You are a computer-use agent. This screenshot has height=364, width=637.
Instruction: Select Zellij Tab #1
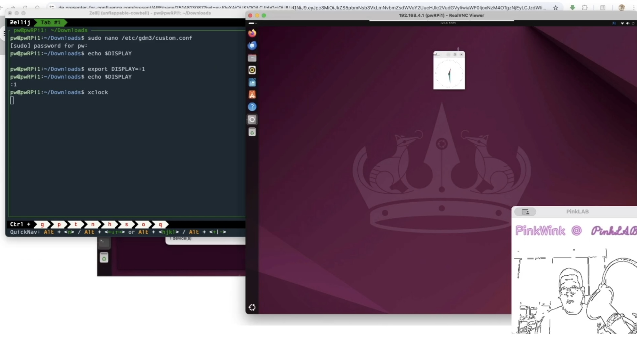click(50, 22)
